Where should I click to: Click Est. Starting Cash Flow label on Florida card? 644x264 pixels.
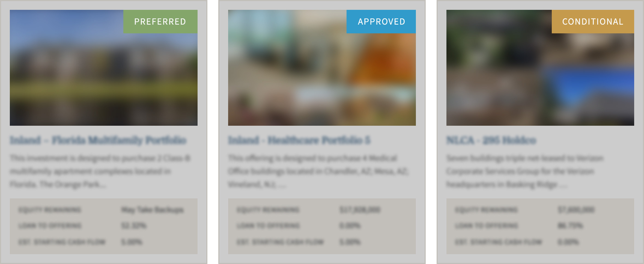[62, 242]
